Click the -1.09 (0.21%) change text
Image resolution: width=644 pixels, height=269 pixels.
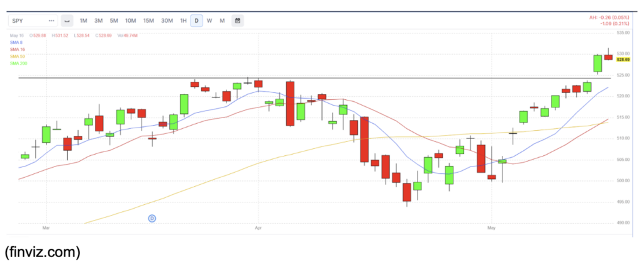tap(614, 23)
